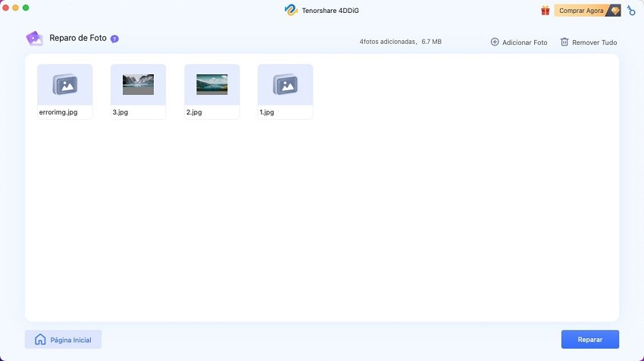Click the 2.jpg file name
The height and width of the screenshot is (361, 644).
pyautogui.click(x=194, y=111)
